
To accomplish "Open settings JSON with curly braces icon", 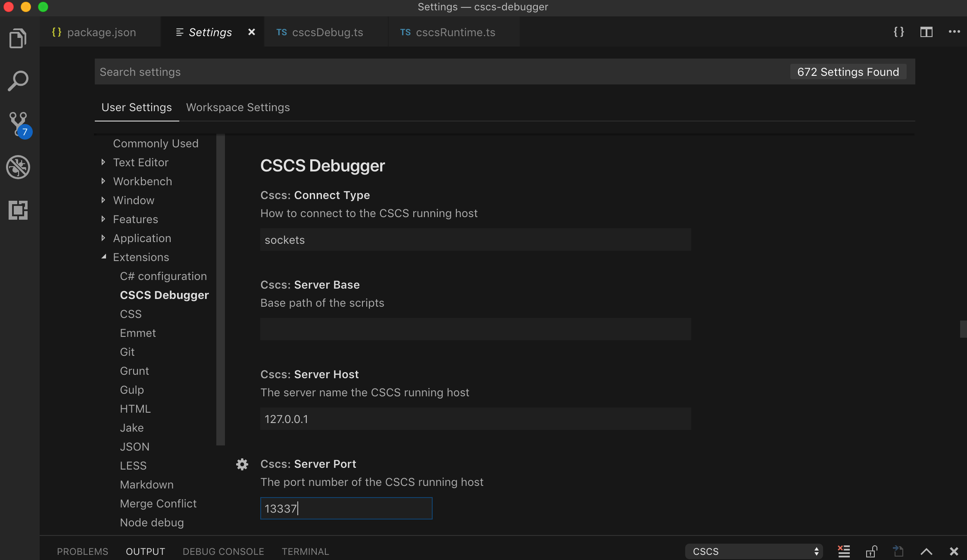I will pyautogui.click(x=898, y=32).
